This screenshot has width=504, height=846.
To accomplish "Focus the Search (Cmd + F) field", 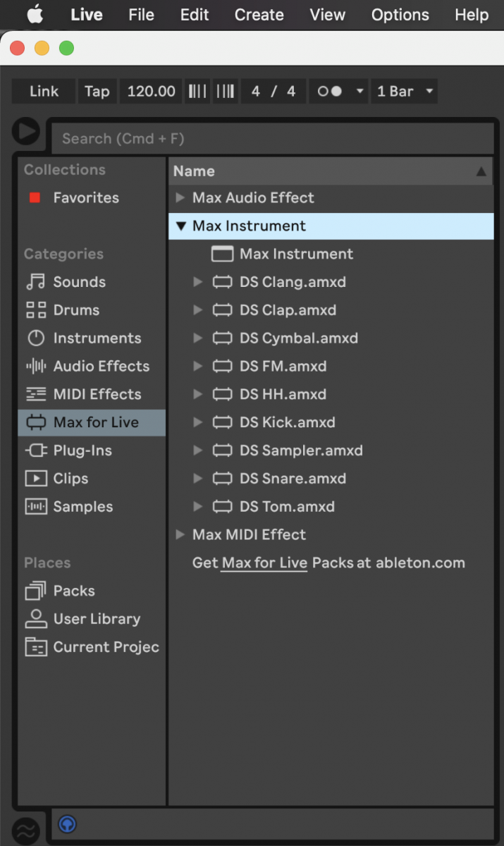I will coord(273,138).
